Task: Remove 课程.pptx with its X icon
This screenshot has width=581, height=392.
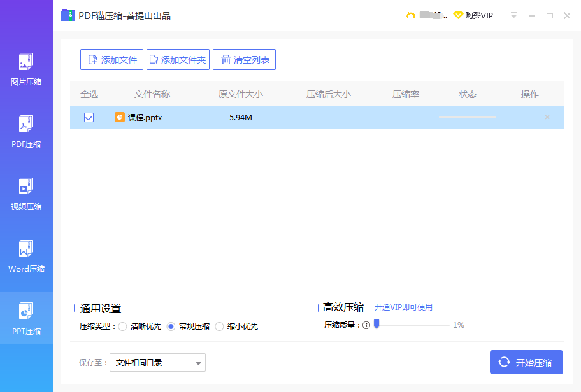Action: (x=547, y=117)
